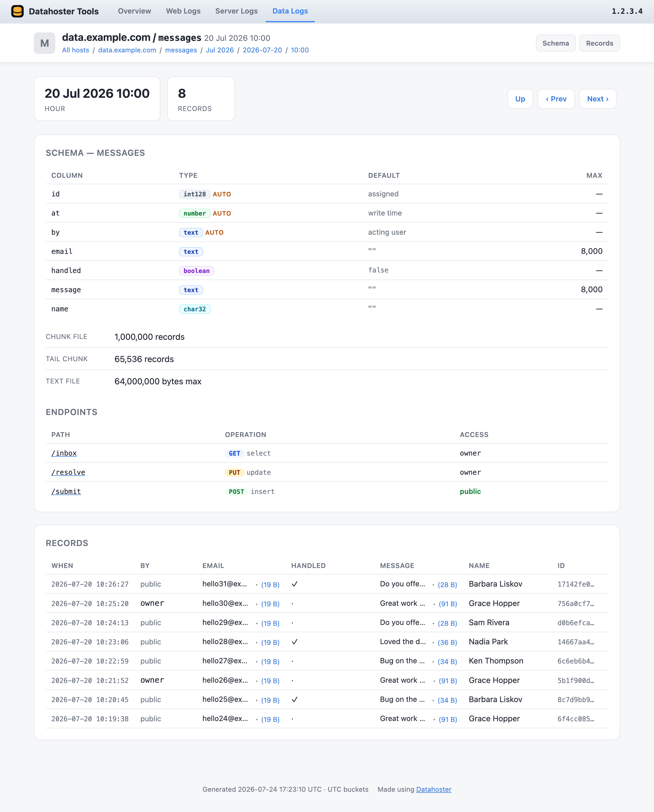Go to next hour with Next
The width and height of the screenshot is (654, 812).
point(598,99)
